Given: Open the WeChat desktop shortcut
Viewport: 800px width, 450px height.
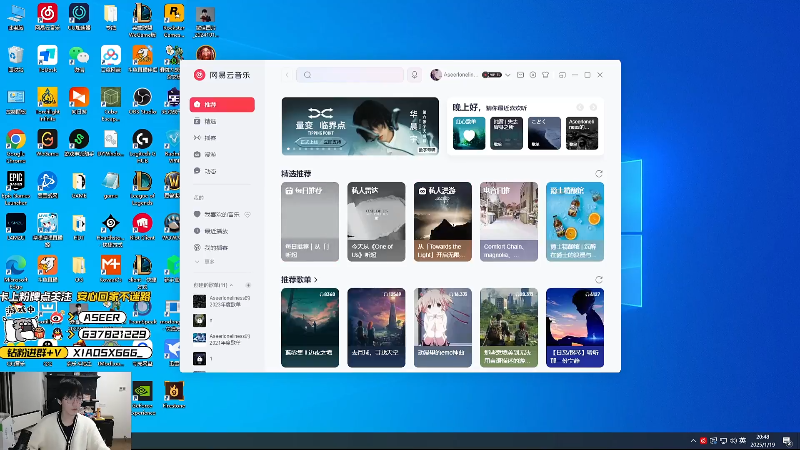Looking at the screenshot, I should (79, 59).
